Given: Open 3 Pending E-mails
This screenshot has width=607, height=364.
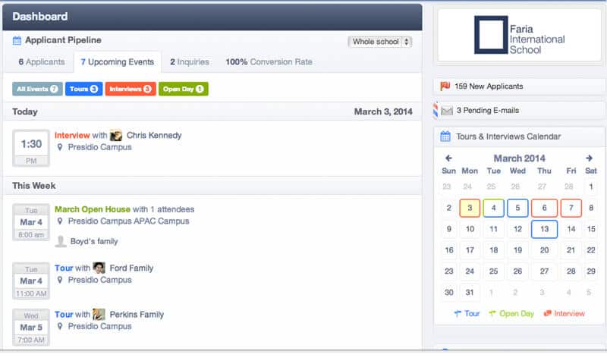Looking at the screenshot, I should point(488,110).
